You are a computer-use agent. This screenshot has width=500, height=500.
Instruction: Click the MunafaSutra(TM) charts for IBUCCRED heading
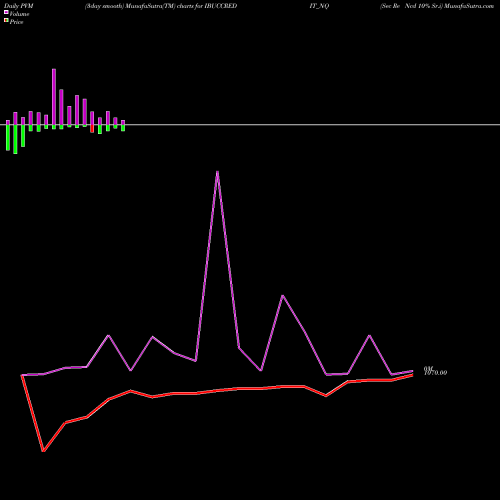[181, 6]
